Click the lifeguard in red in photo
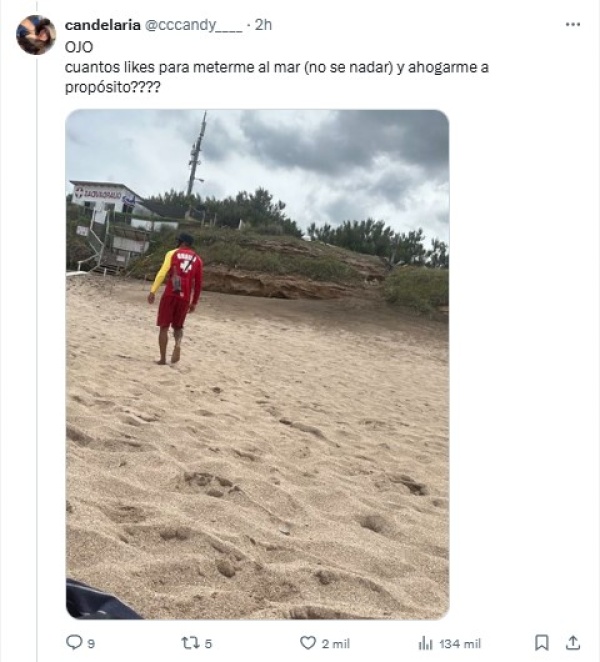 tap(177, 298)
